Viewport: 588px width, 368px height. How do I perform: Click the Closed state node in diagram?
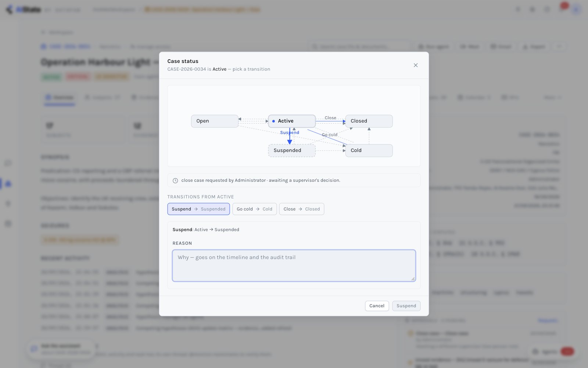369,121
